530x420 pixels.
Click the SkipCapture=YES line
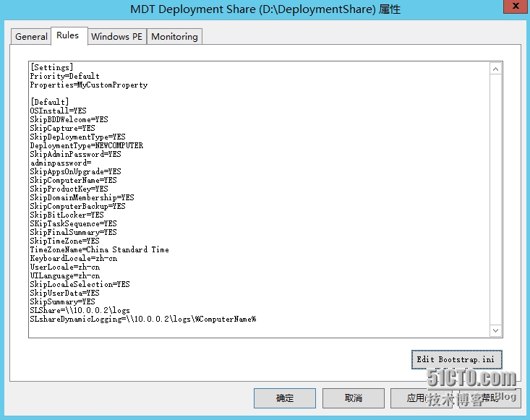click(62, 128)
